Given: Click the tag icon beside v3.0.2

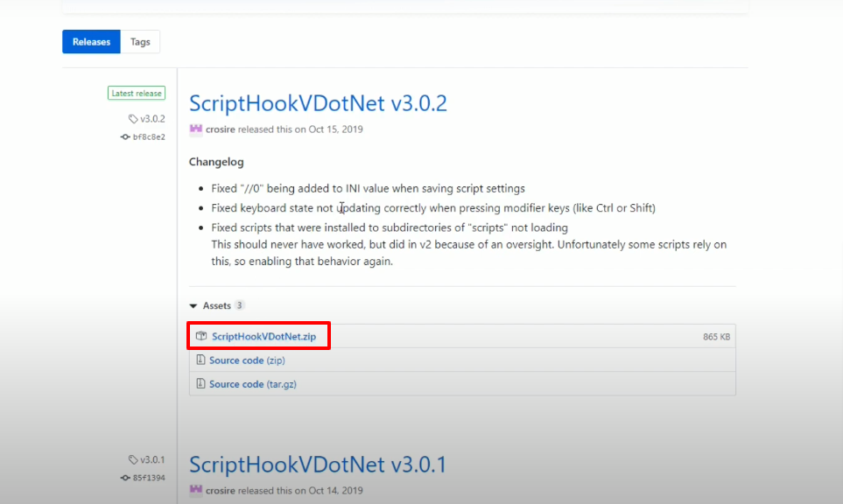Looking at the screenshot, I should pos(133,119).
